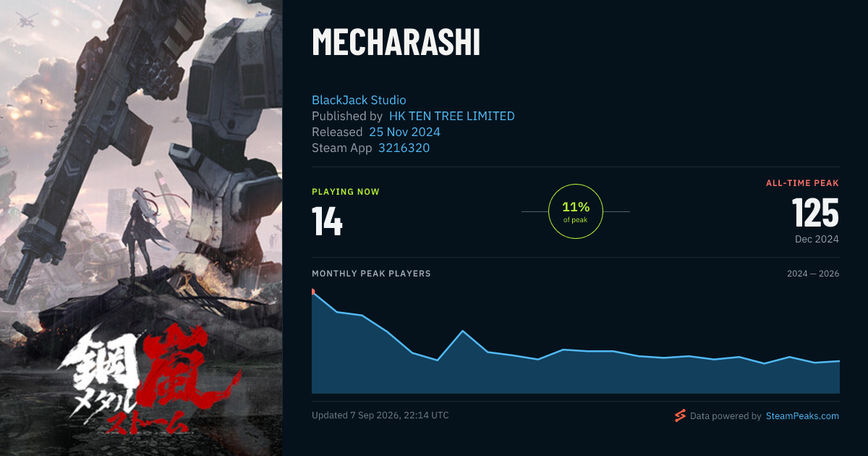Open the HK TEN TREE LIMITED publisher link
The width and height of the screenshot is (868, 456).
pyautogui.click(x=452, y=116)
